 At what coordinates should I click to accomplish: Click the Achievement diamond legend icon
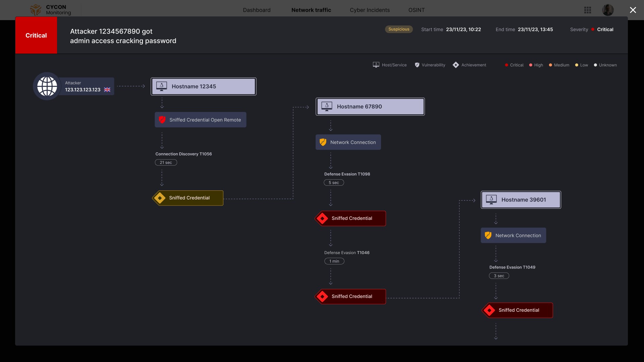click(455, 65)
